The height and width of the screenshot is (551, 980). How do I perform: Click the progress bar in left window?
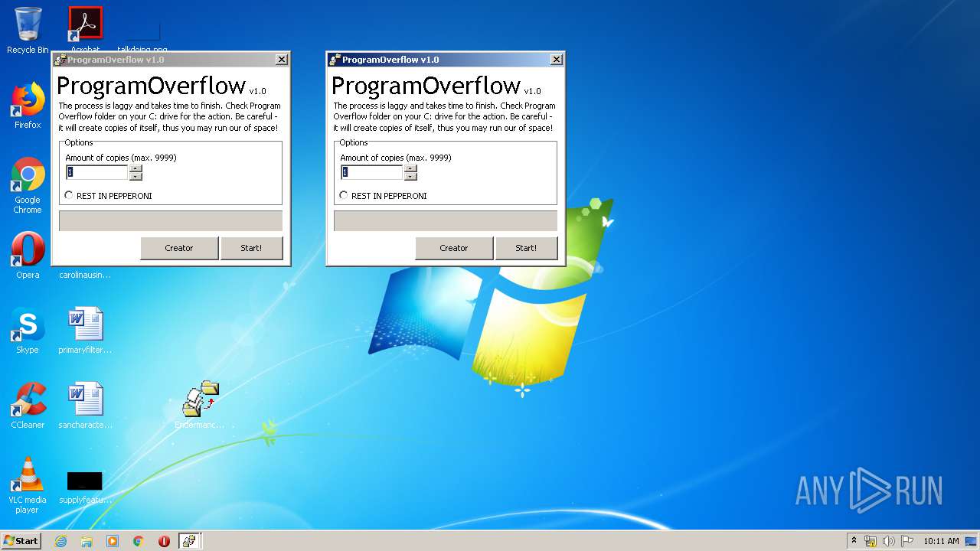[x=171, y=221]
